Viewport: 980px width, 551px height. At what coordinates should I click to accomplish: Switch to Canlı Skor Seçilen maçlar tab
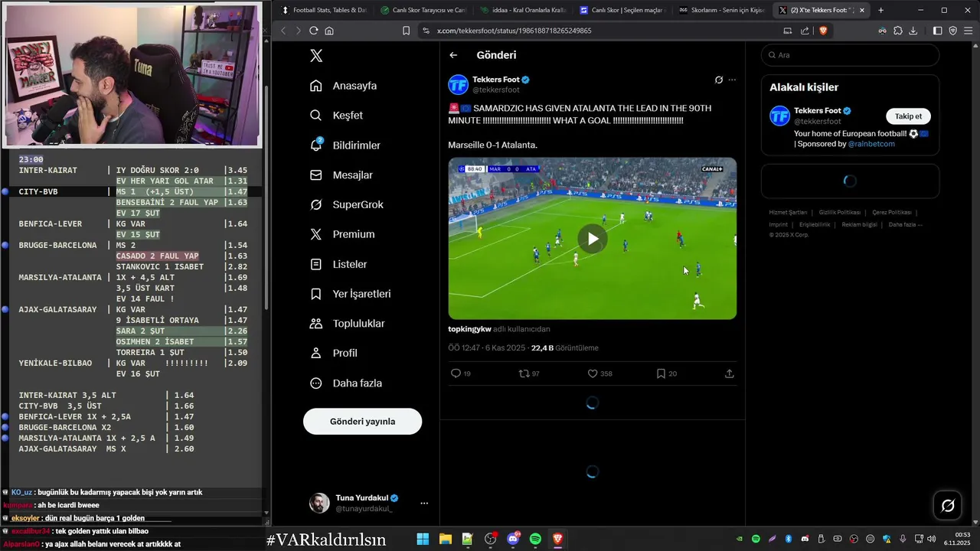pyautogui.click(x=622, y=10)
